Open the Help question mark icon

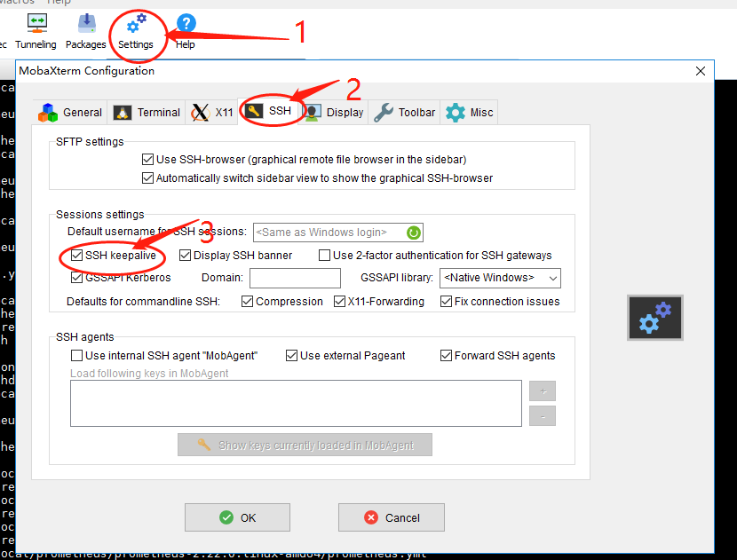(186, 31)
